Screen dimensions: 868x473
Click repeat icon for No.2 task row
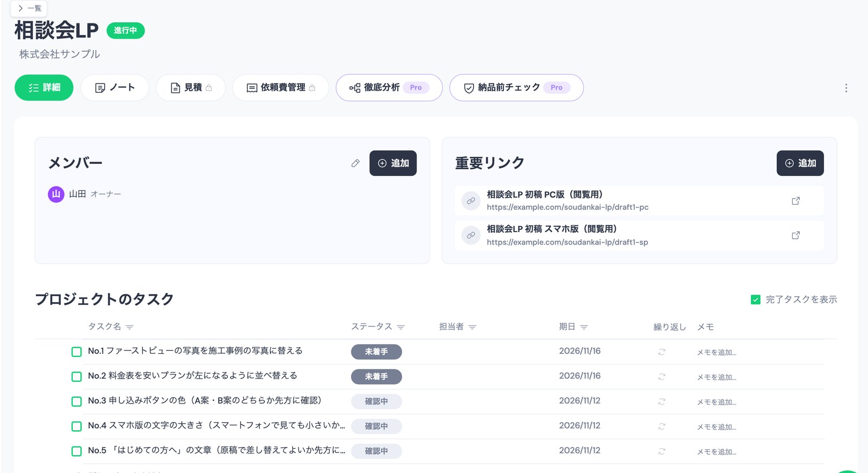662,376
